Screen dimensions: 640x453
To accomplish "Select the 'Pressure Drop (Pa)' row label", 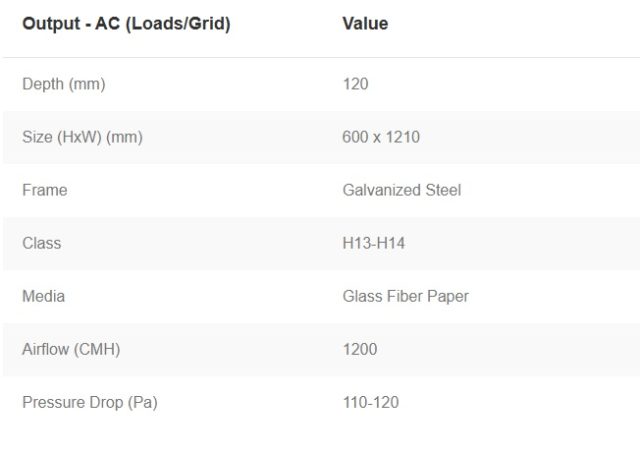I will (x=90, y=403).
